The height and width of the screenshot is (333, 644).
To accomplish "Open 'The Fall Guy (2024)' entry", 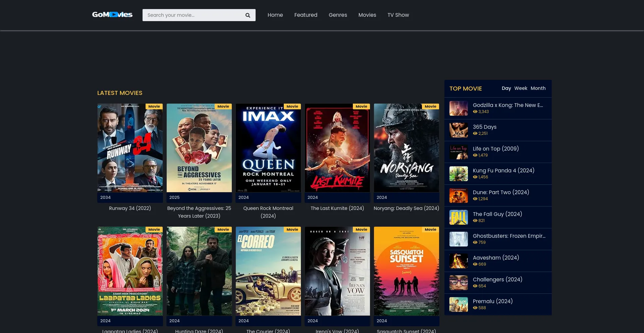I will tap(497, 214).
